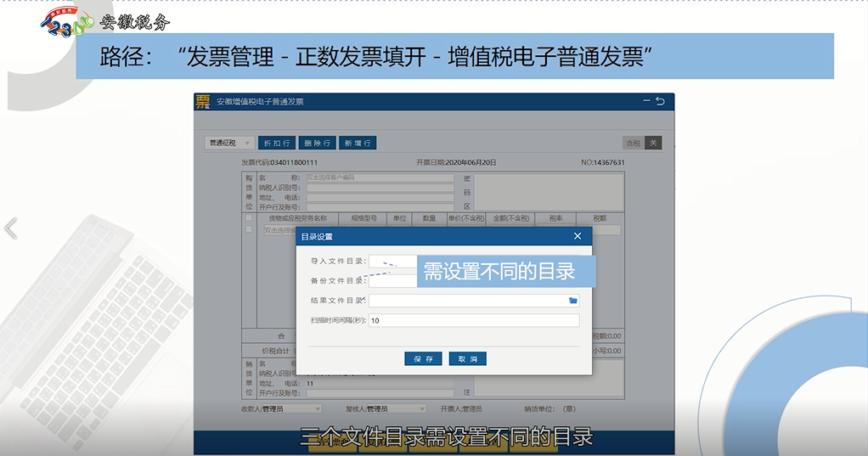Click the previous-slide chevron on left edge
The image size is (868, 456).
[10, 228]
